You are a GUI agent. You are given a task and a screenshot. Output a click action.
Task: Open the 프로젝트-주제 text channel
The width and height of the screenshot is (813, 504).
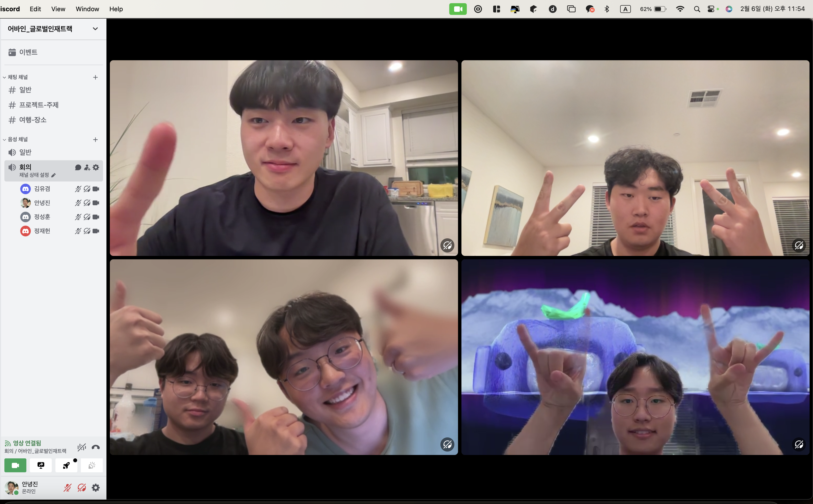point(39,105)
